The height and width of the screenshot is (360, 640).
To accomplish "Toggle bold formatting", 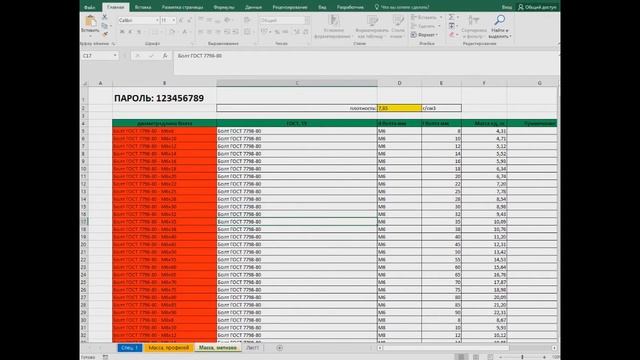I will point(122,31).
